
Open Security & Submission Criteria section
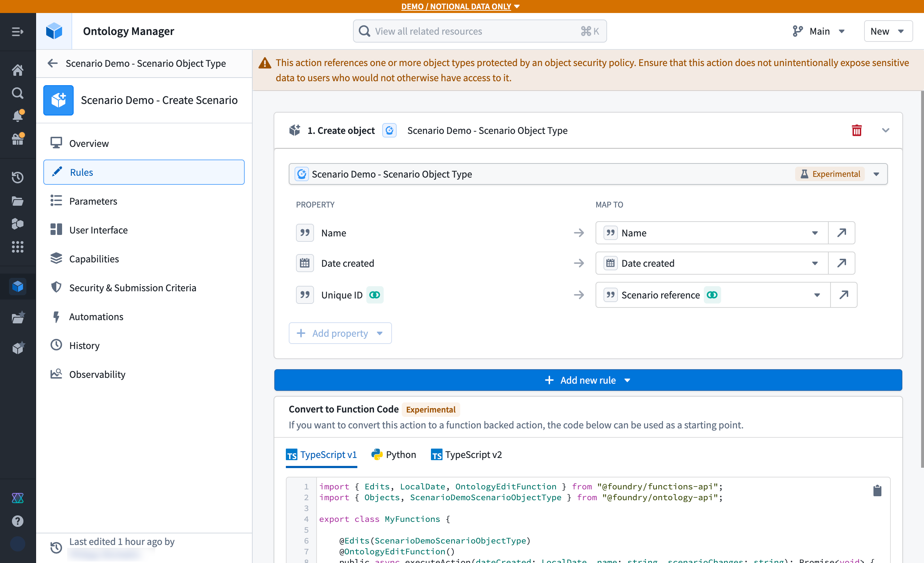[144, 288]
